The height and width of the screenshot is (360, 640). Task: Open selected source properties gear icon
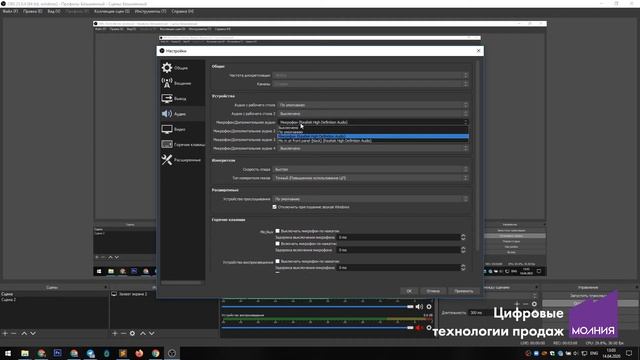click(x=132, y=333)
